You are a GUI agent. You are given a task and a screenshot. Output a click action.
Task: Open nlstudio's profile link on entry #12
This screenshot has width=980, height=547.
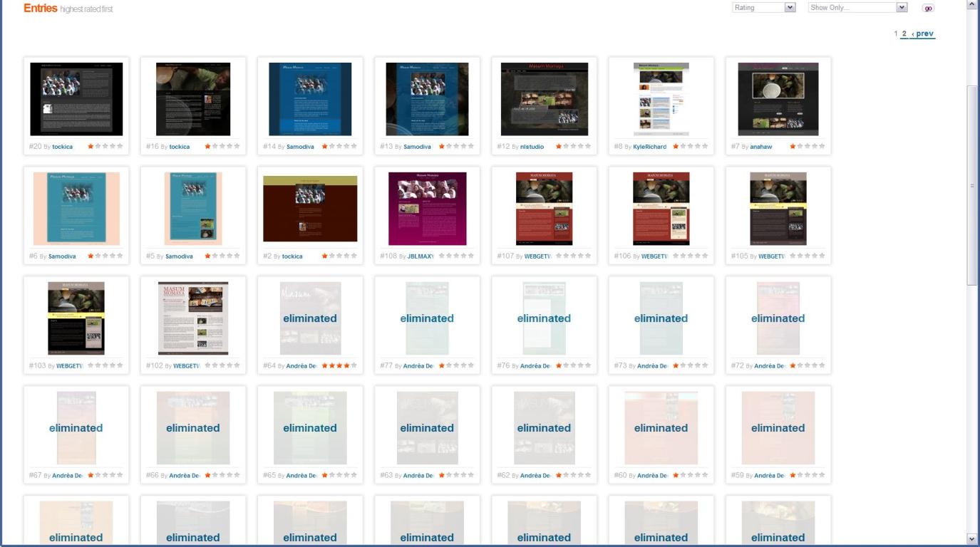coord(532,147)
